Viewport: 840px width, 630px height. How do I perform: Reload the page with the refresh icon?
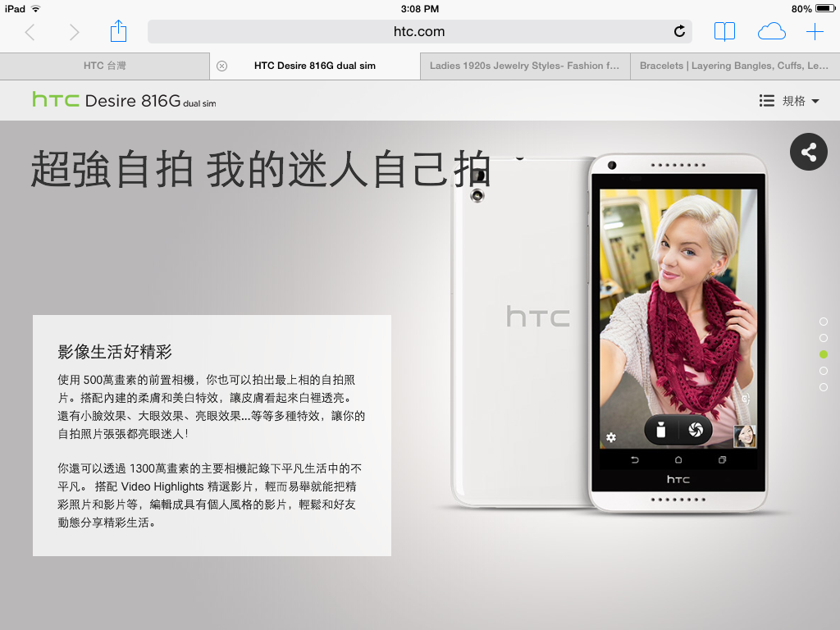[x=679, y=32]
